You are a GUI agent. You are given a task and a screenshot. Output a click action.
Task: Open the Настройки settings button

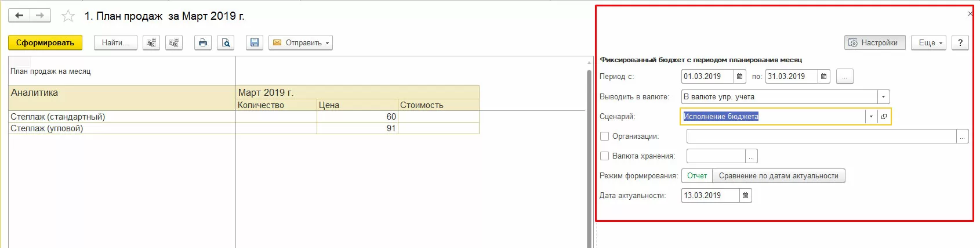pos(874,42)
